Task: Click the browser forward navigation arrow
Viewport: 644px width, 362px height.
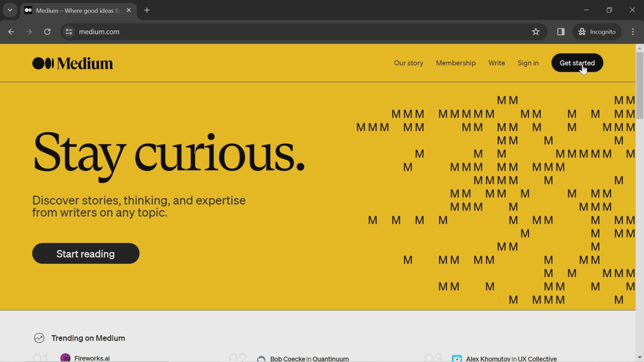Action: coord(28,31)
